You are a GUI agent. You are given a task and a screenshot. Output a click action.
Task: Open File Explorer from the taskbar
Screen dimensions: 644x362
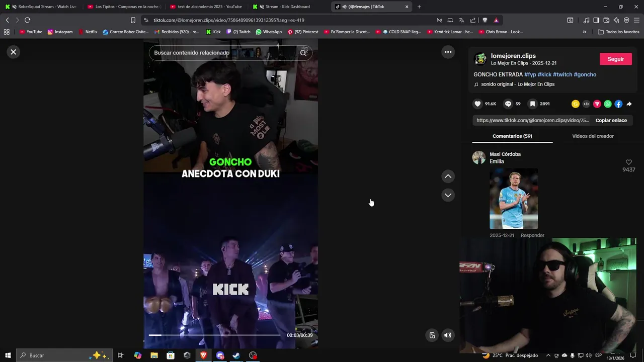[x=154, y=355]
